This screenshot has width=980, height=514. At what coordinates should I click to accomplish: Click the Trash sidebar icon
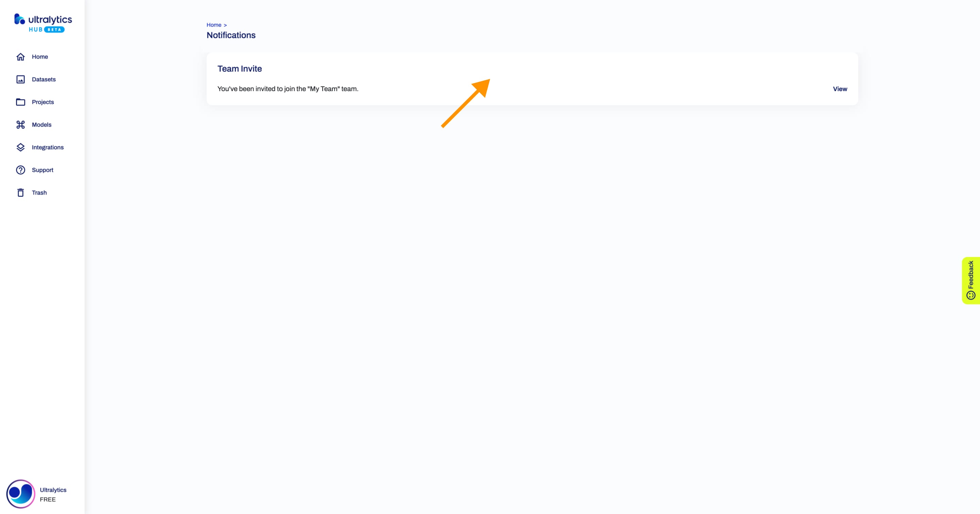pos(20,192)
